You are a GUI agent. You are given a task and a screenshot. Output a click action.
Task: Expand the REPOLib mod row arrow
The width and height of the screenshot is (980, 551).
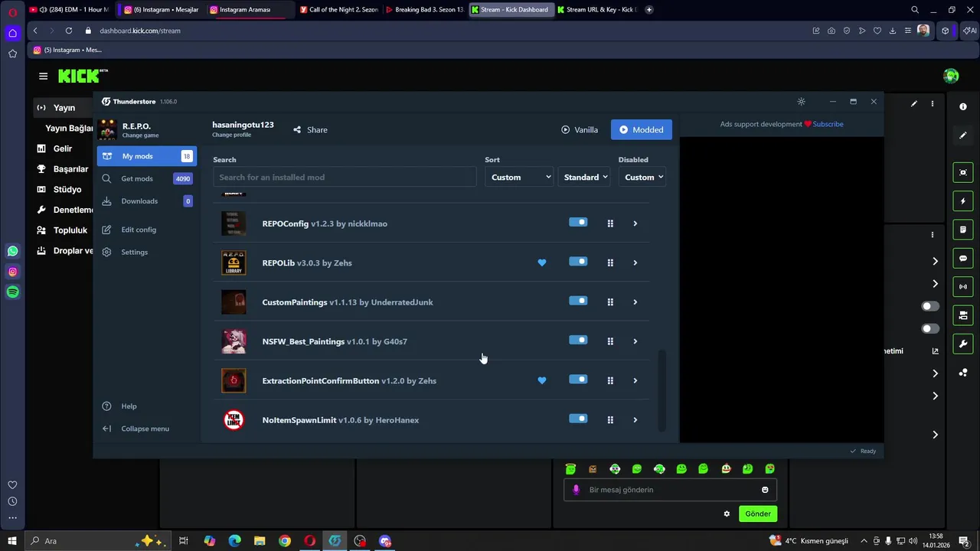coord(635,262)
